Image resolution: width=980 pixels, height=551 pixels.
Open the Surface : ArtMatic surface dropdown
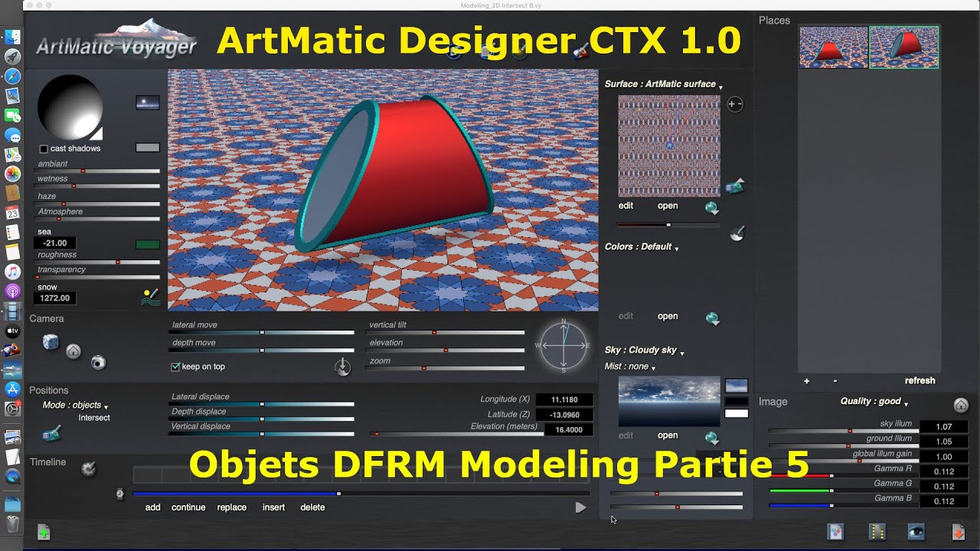point(663,84)
